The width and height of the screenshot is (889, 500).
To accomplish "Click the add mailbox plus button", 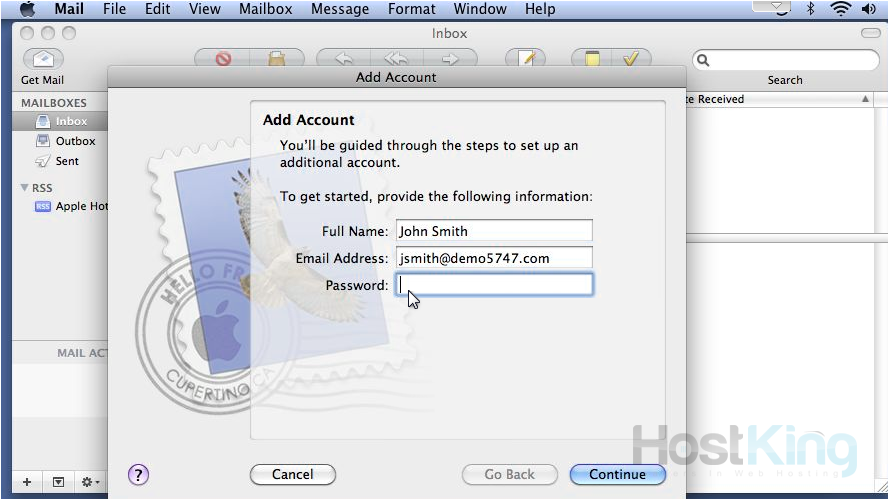I will pos(27,482).
